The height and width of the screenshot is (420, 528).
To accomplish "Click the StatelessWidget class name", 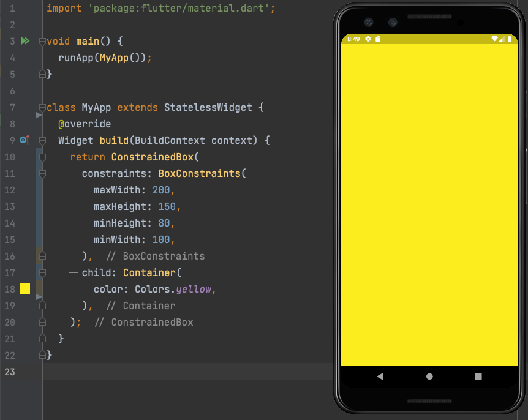I will point(208,107).
